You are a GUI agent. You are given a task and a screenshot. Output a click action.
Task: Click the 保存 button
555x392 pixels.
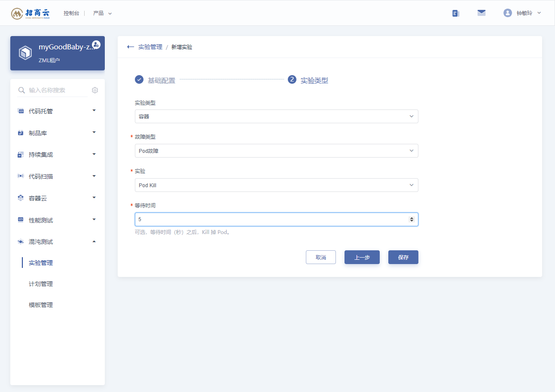click(403, 257)
